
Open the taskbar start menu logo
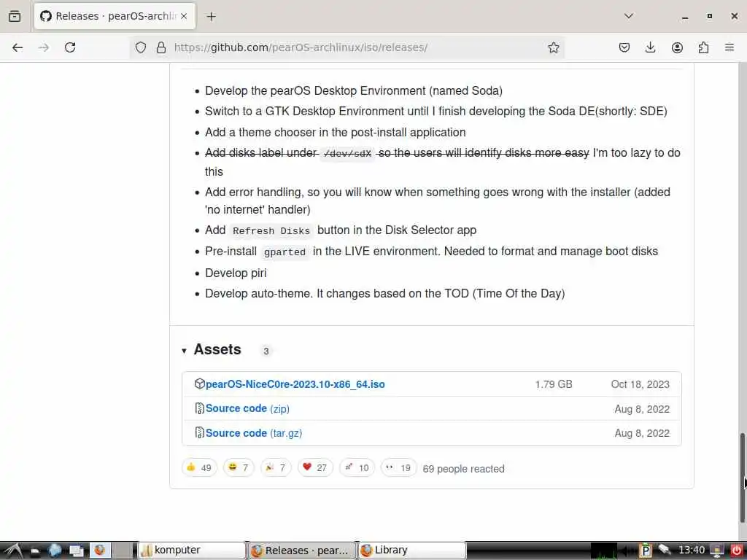13,551
